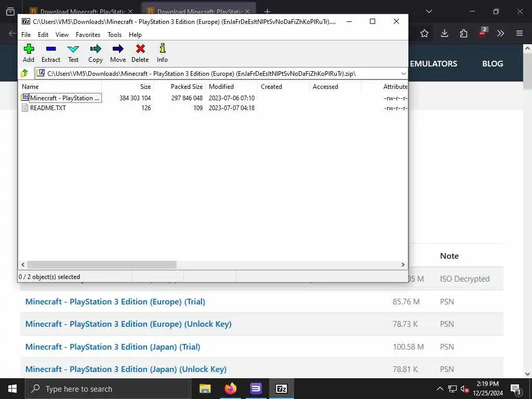The width and height of the screenshot is (532, 399).
Task: Click the red Delete icon
Action: (140, 49)
